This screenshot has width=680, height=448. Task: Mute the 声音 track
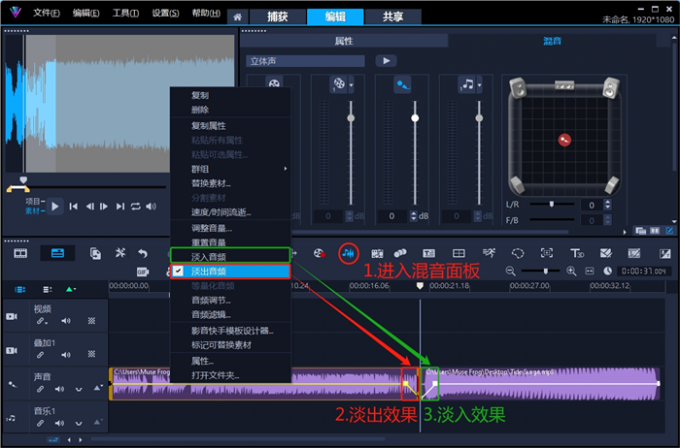(x=59, y=389)
